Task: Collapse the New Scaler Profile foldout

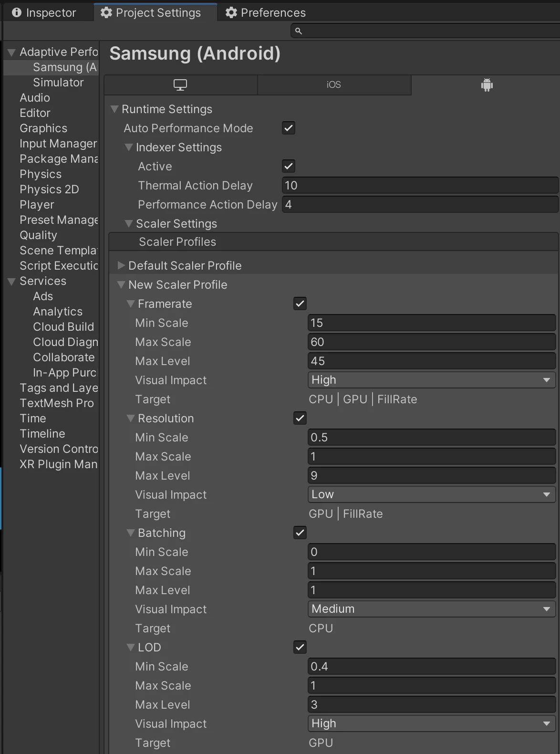Action: (121, 284)
